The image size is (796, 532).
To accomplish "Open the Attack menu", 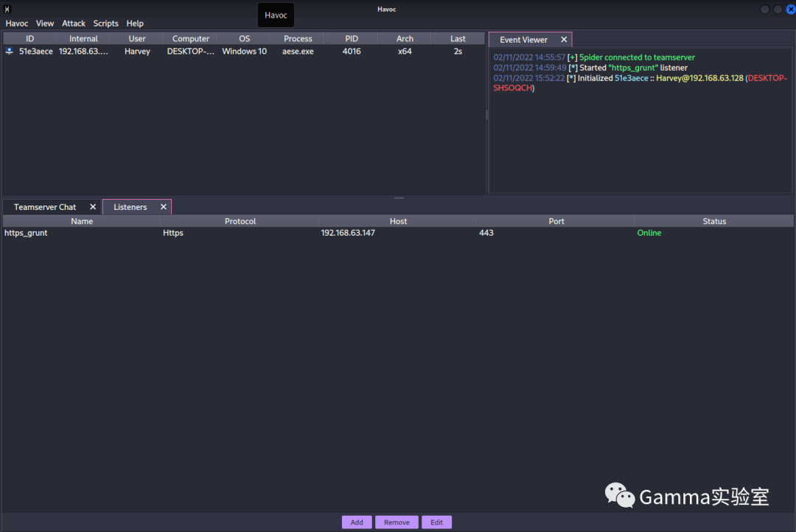I will [74, 24].
